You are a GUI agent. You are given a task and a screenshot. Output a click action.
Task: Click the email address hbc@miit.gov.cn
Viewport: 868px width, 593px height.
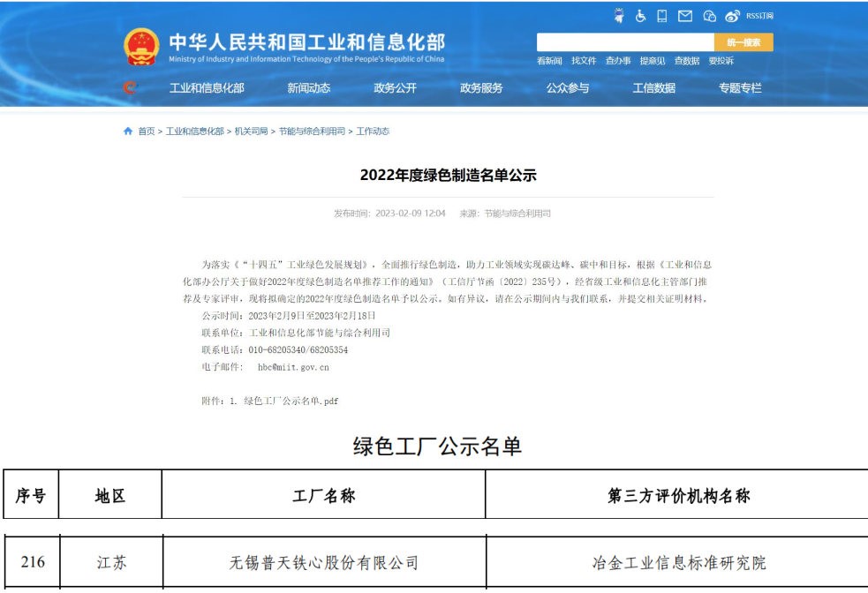point(293,367)
